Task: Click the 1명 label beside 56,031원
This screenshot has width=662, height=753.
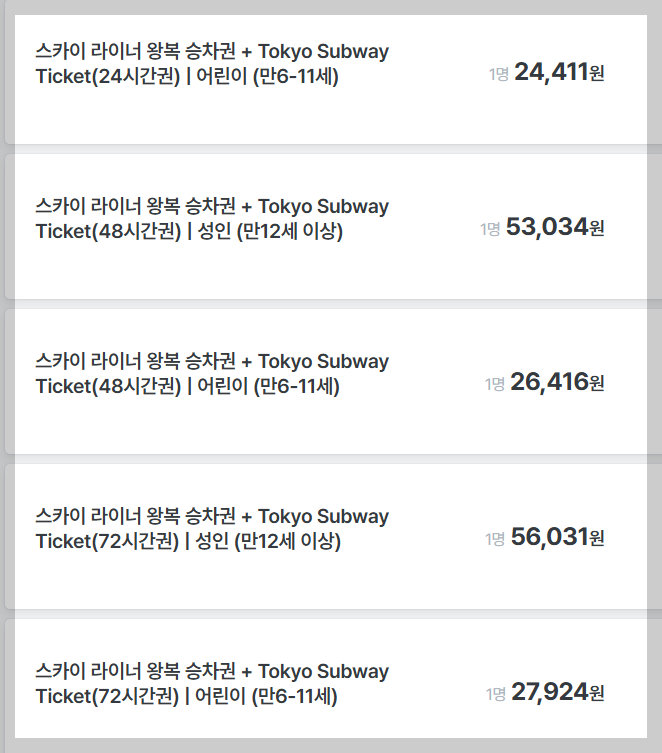Action: click(495, 539)
